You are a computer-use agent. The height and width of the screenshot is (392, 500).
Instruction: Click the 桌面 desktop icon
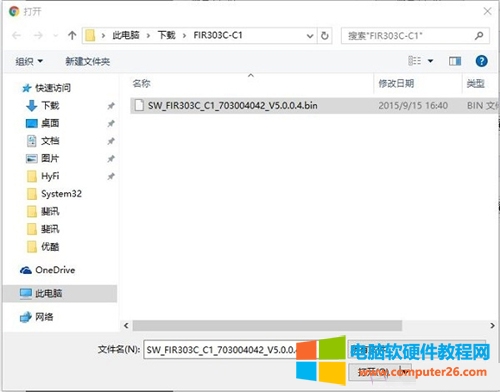32,123
